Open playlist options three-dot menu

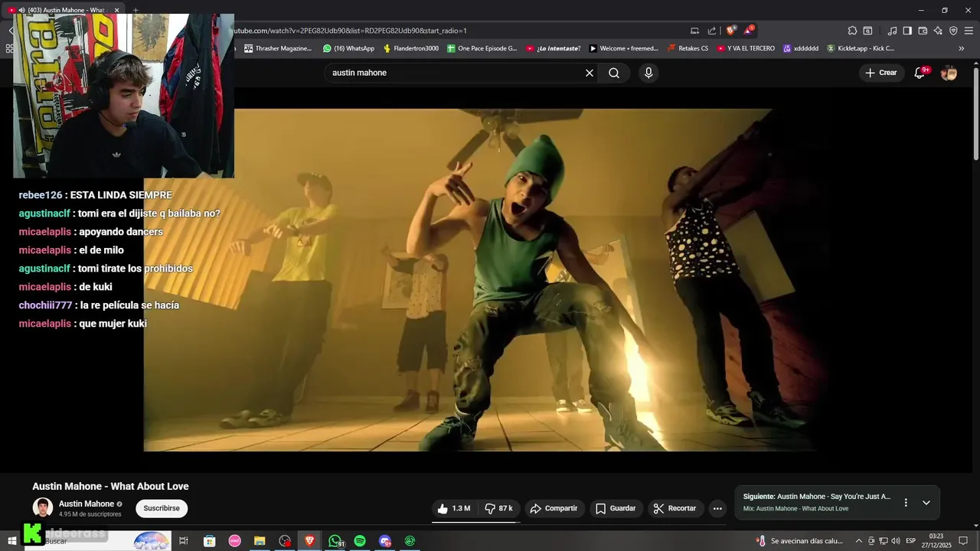tap(906, 503)
